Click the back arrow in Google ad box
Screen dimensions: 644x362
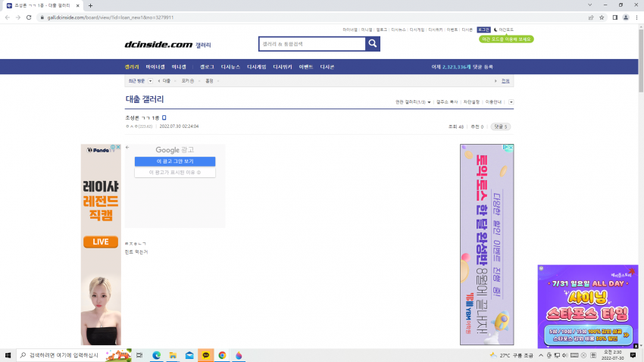coord(127,147)
